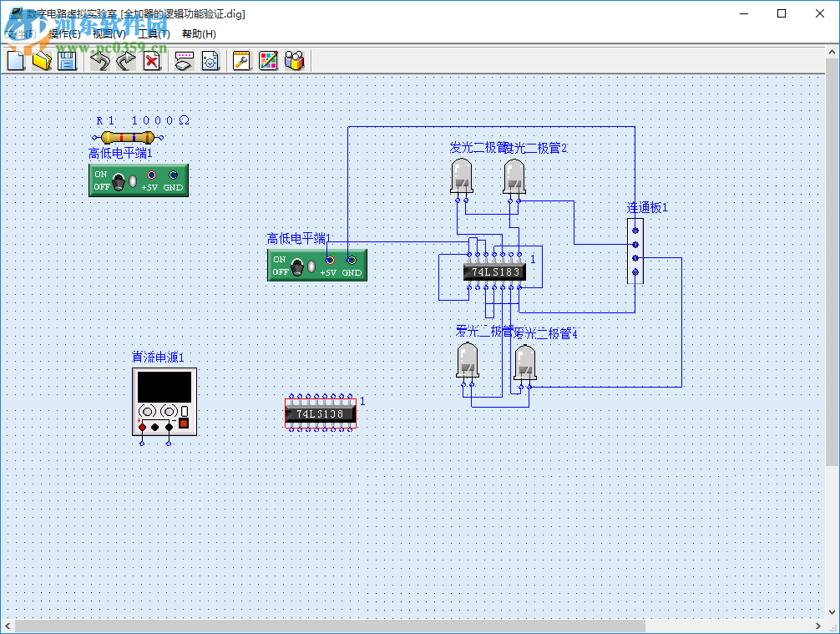Click the Open folder toolbar icon
The width and height of the screenshot is (840, 634).
click(x=42, y=60)
